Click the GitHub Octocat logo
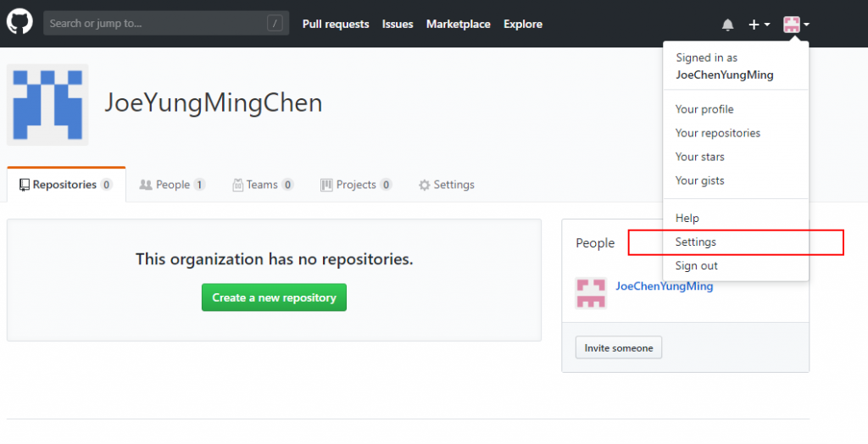868x444 pixels. point(20,21)
